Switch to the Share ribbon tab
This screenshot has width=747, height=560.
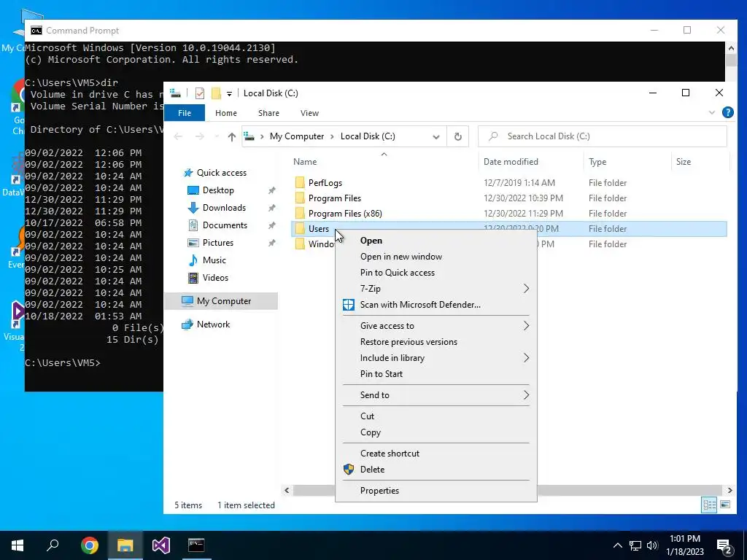coord(268,113)
